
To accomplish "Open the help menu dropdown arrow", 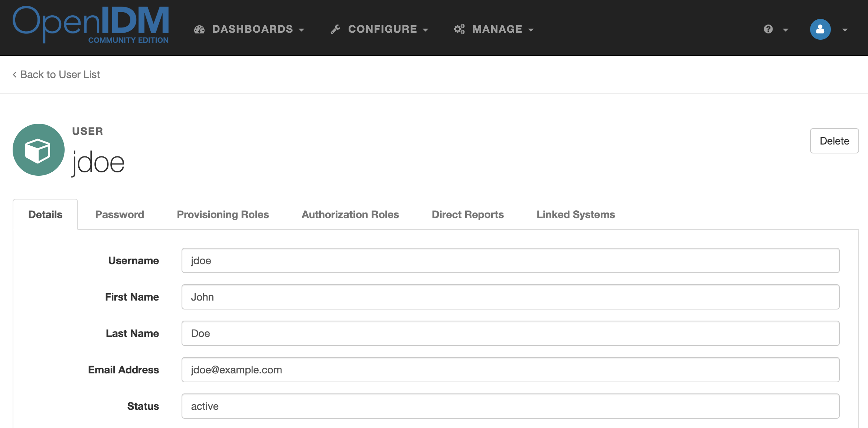I will tap(786, 30).
